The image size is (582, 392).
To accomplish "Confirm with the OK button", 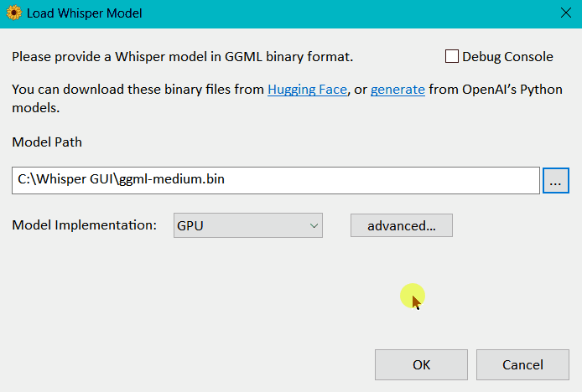I will click(421, 364).
